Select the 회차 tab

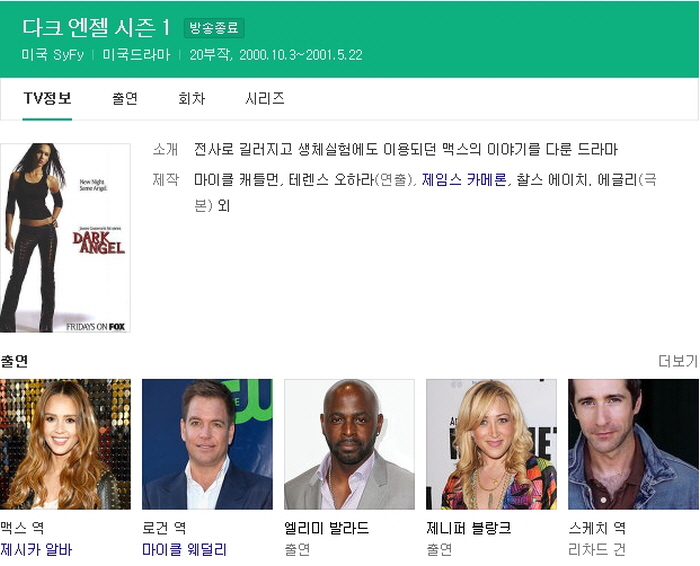pos(191,98)
